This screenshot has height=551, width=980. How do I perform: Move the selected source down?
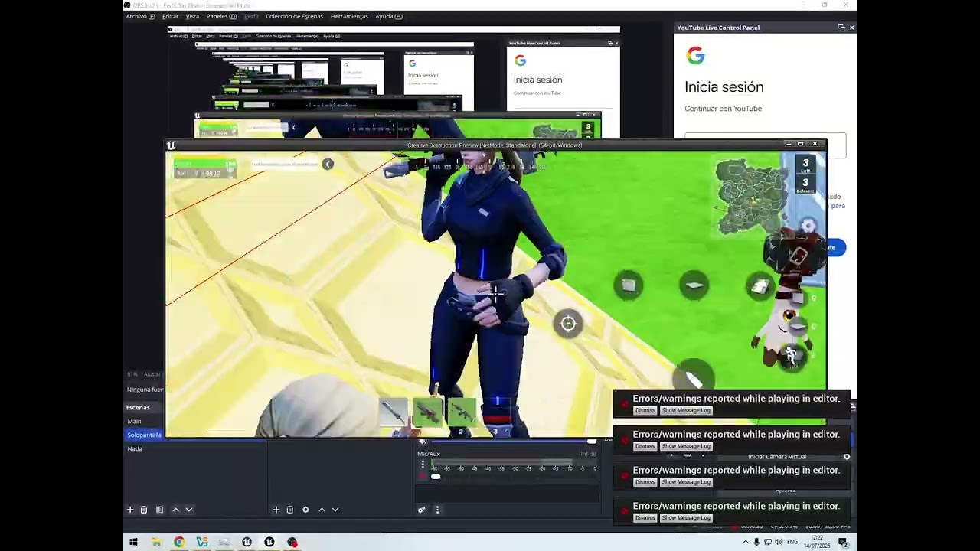(335, 510)
